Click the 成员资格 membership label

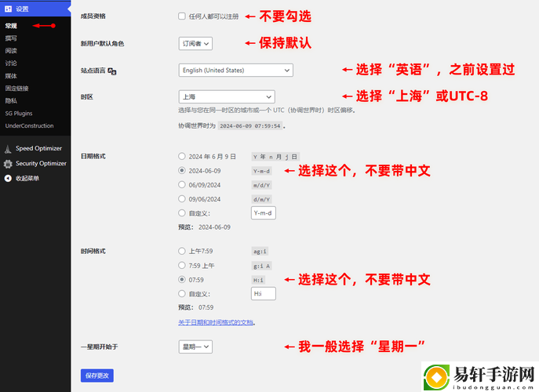point(93,16)
